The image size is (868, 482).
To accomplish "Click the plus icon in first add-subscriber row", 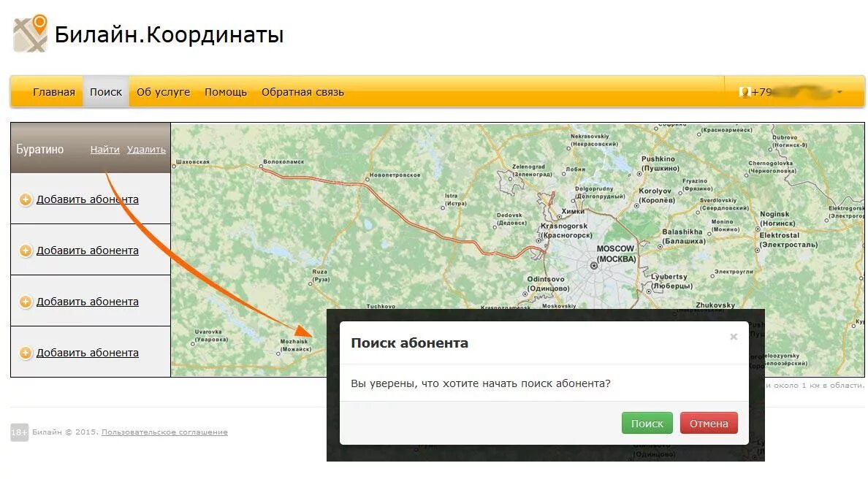I will click(x=26, y=199).
